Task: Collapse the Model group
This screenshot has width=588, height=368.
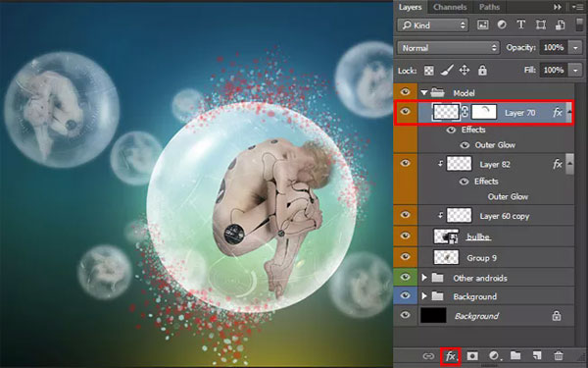Action: [424, 92]
